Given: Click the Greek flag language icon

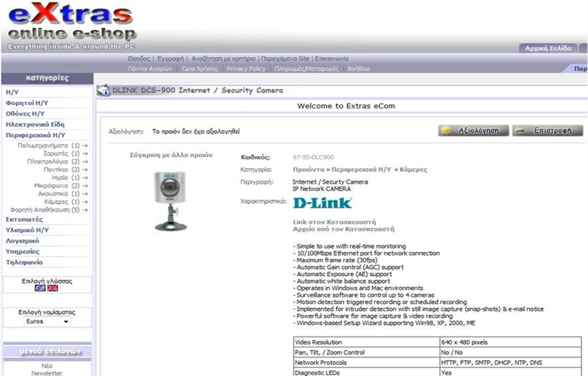Looking at the screenshot, I should pyautogui.click(x=40, y=288).
